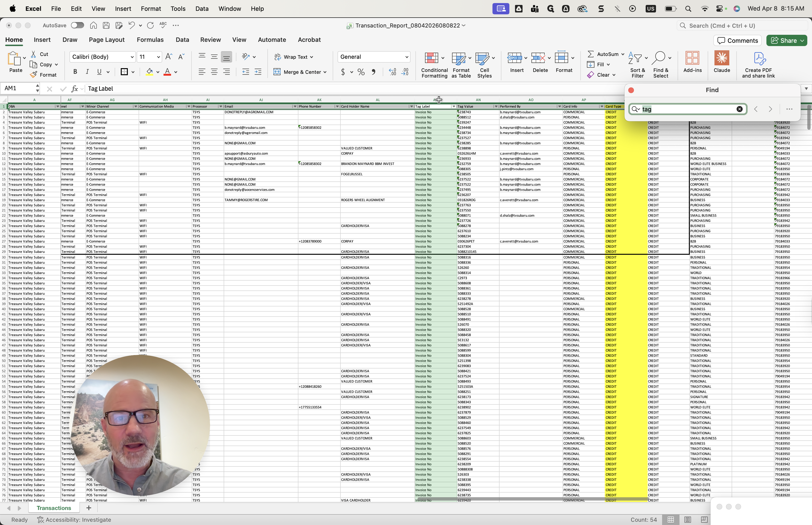Toggle the AutoSave switch
Image resolution: width=812 pixels, height=525 pixels.
pos(77,25)
